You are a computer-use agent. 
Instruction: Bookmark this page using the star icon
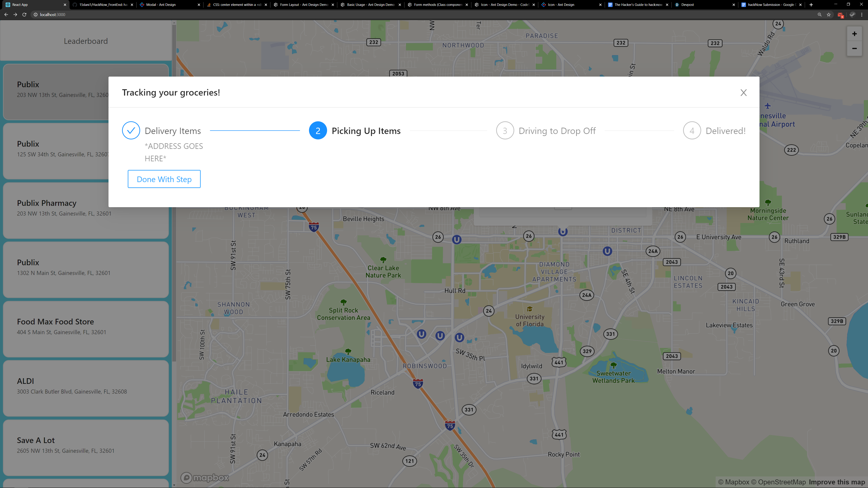(x=829, y=14)
